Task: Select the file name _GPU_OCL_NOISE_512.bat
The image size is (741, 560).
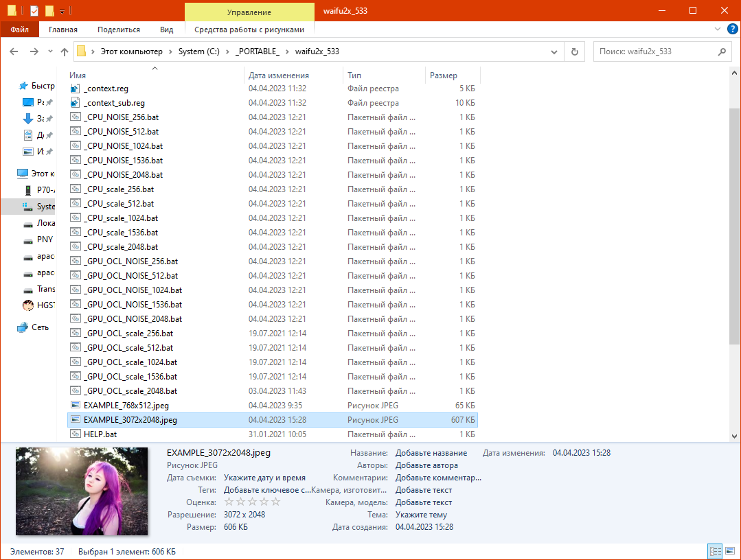Action: 131,276
